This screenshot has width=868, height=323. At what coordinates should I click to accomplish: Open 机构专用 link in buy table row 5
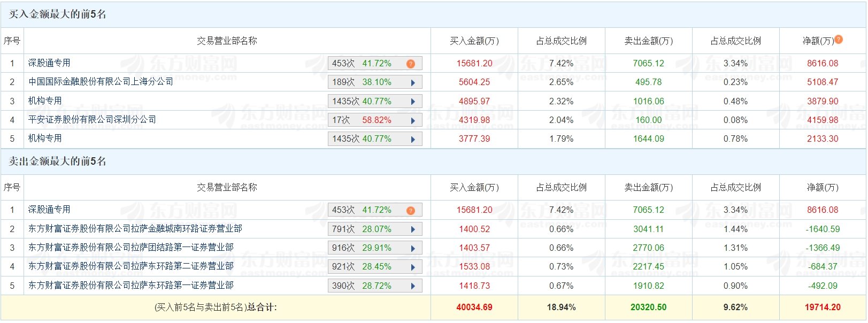(x=45, y=138)
